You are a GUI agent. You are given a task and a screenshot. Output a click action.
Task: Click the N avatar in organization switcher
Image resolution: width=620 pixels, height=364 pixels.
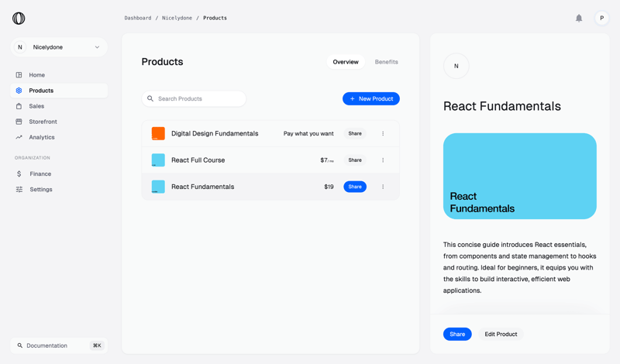(20, 47)
